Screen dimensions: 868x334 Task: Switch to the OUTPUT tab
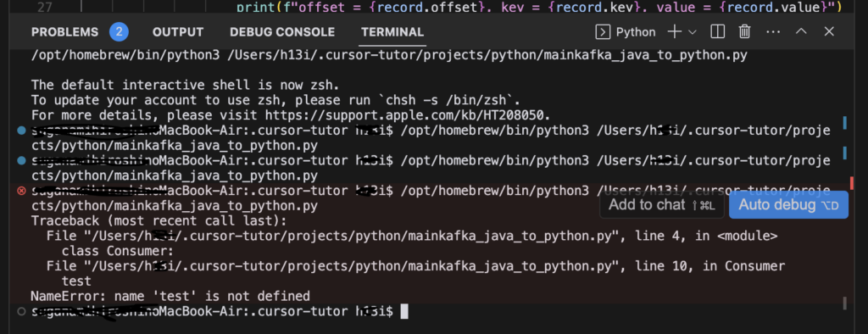pos(178,32)
